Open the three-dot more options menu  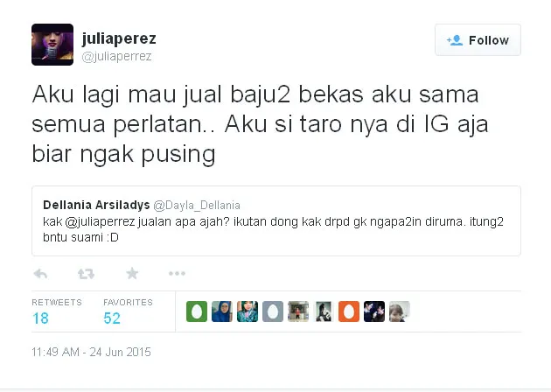(x=177, y=273)
